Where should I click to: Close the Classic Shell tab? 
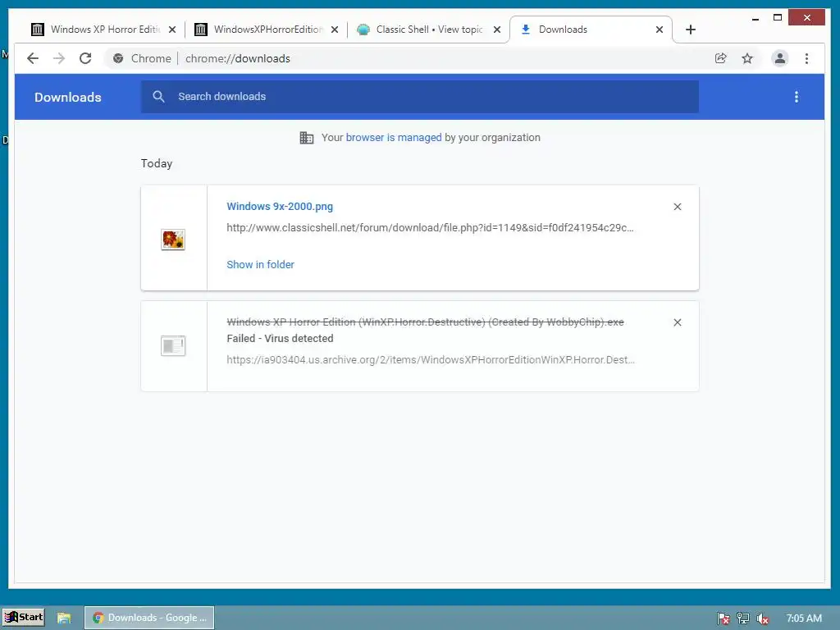pos(497,30)
